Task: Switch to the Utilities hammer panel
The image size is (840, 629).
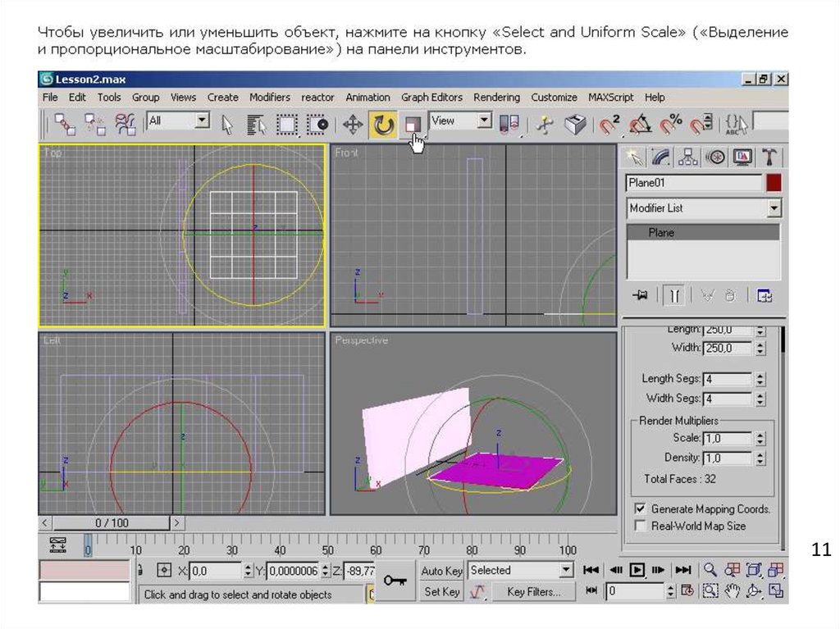Action: tap(769, 157)
